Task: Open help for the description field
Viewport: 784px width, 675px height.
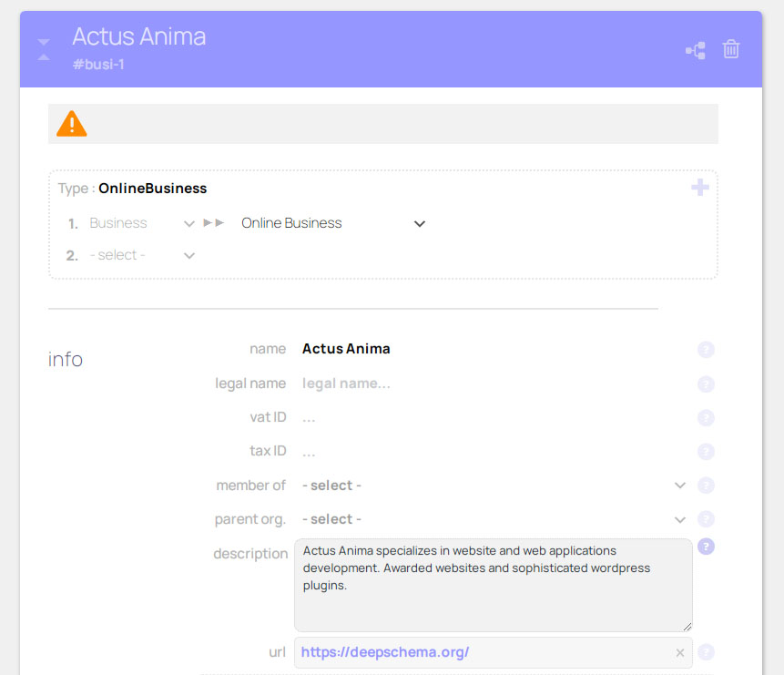Action: pyautogui.click(x=706, y=547)
